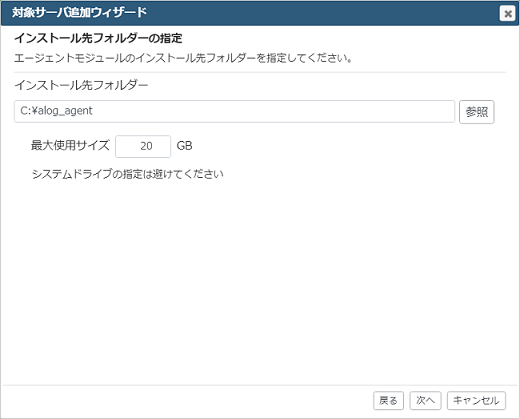Return to the previous step with 戻る
Screen dimensions: 520x419
click(x=388, y=400)
